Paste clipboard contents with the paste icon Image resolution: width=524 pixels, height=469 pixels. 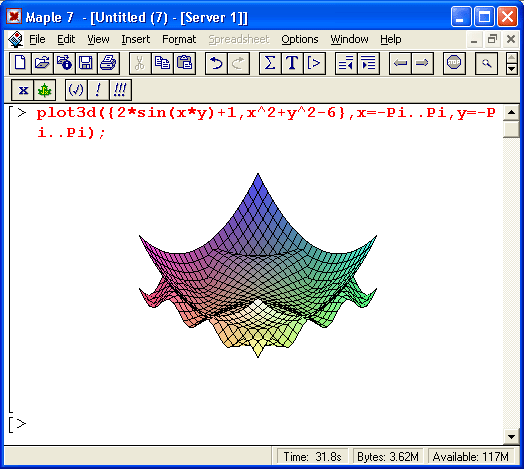pyautogui.click(x=184, y=63)
